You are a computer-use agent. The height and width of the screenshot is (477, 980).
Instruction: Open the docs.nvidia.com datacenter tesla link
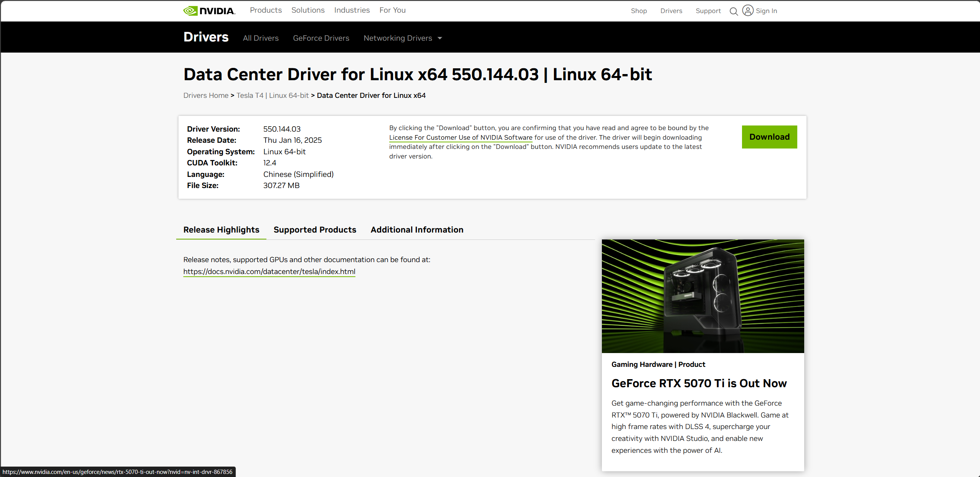pyautogui.click(x=269, y=272)
